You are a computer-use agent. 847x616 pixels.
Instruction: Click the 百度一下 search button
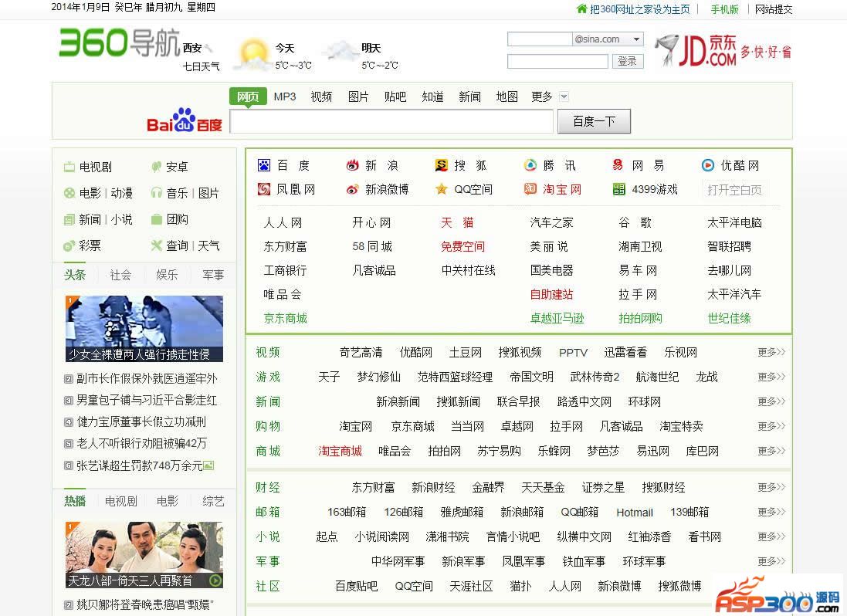tap(594, 121)
